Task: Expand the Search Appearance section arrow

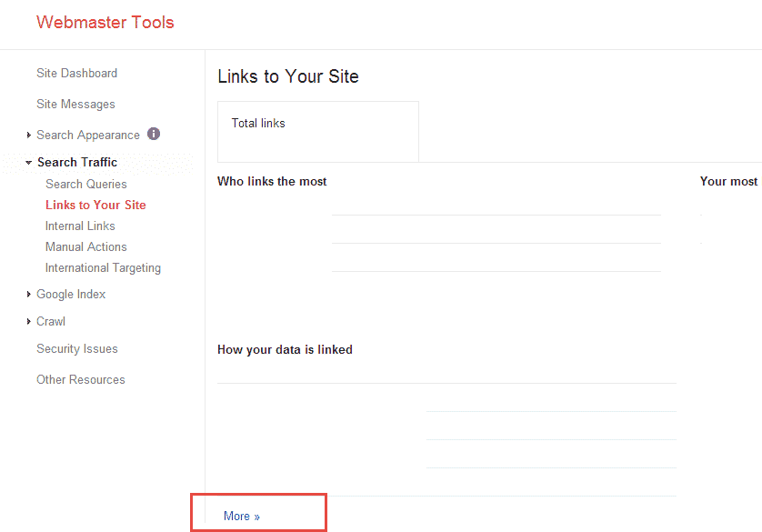Action: [29, 136]
